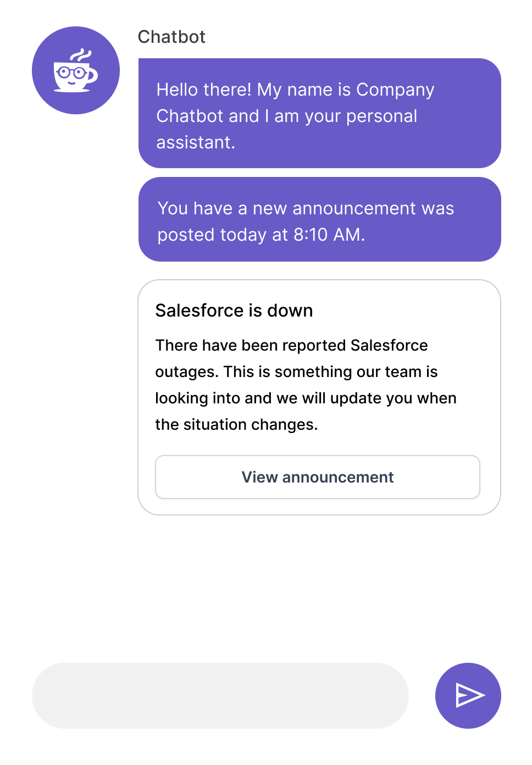The image size is (532, 765).
Task: Open the View announcement button
Action: click(317, 477)
